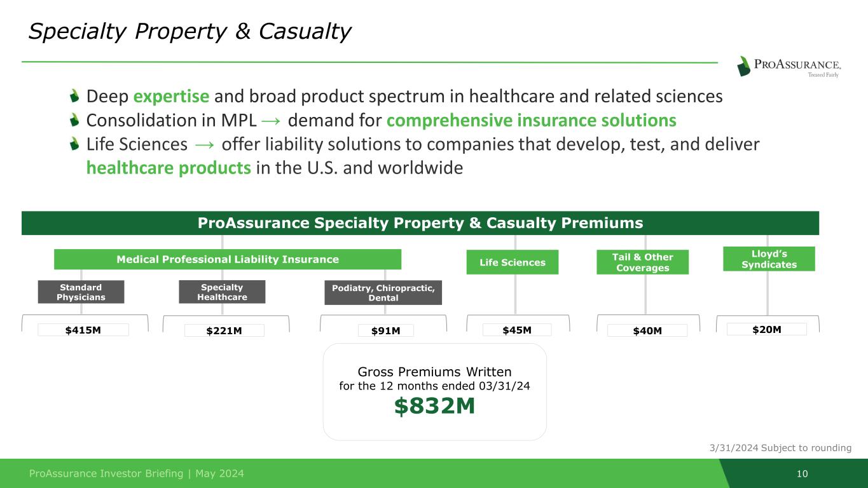Select the "Specialty Healthcare" gray box
The image size is (868, 488).
[x=222, y=292]
